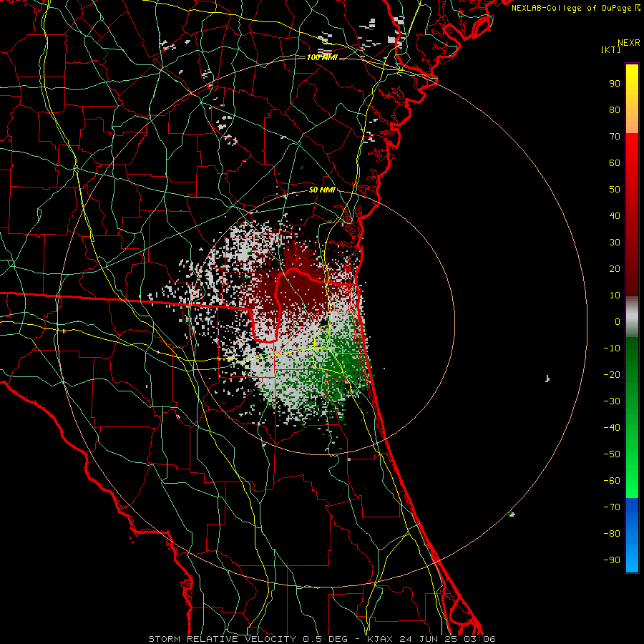Image resolution: width=644 pixels, height=644 pixels.
Task: Click the -10 scale label
Action: pyautogui.click(x=612, y=348)
